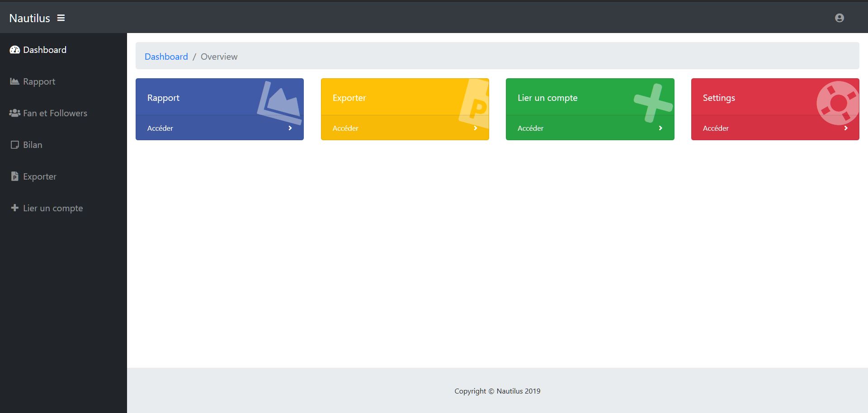Click the Fan et Followers people icon

coord(14,113)
